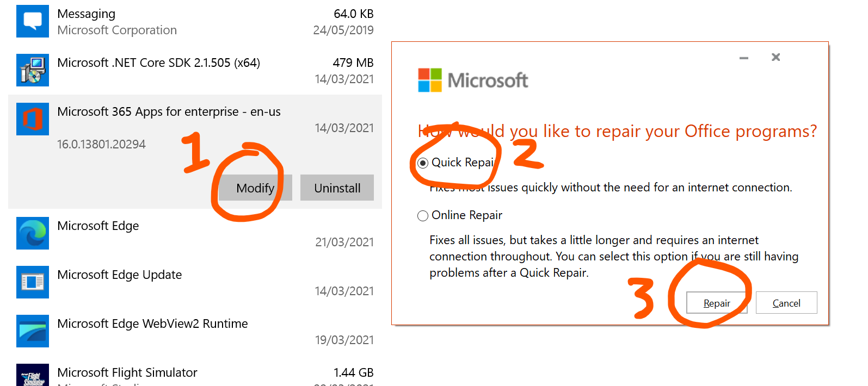Screen dimensions: 868x386
Task: Click the Edge WebView2 Runtime icon
Action: pos(33,331)
